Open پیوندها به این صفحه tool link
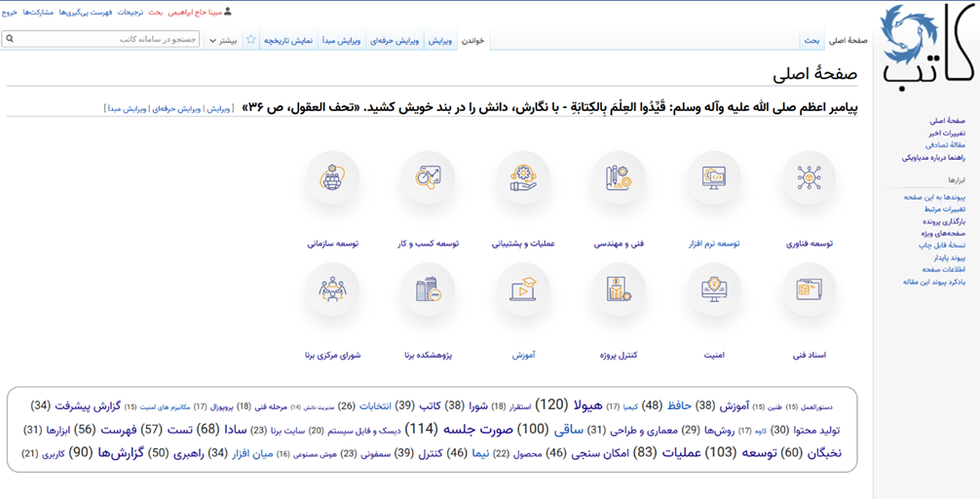The height and width of the screenshot is (499, 980). coord(935,197)
